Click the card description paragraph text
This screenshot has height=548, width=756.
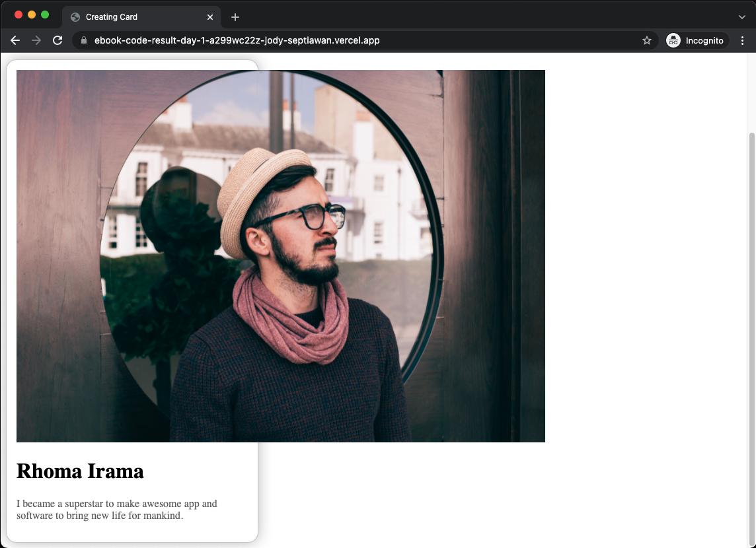117,510
